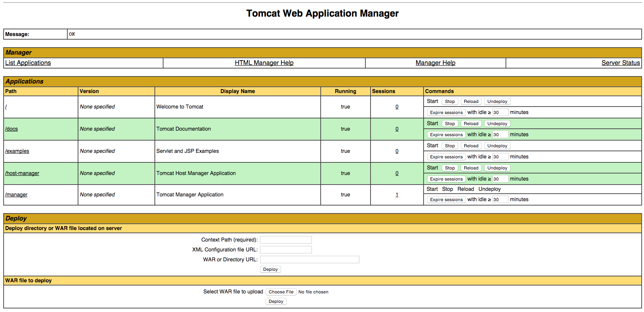Click the OK message text
Image resolution: width=644 pixels, height=312 pixels.
point(72,34)
